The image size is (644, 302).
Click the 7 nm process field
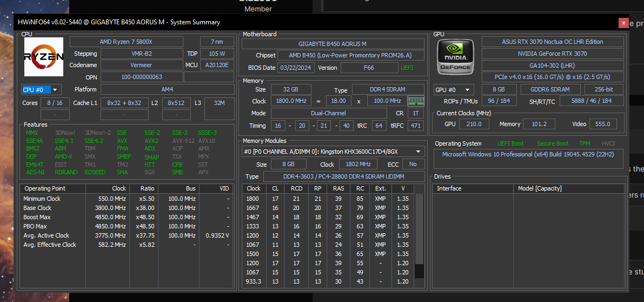tap(217, 42)
